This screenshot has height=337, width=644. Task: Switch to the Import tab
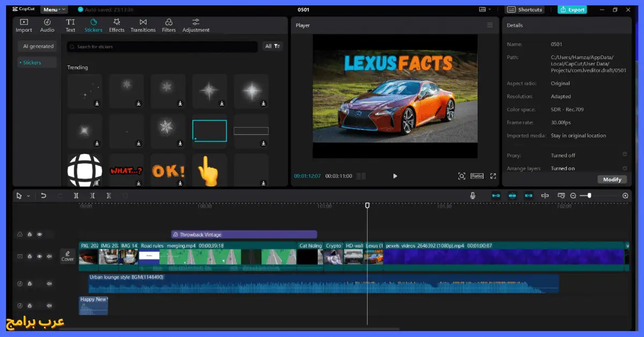(24, 25)
